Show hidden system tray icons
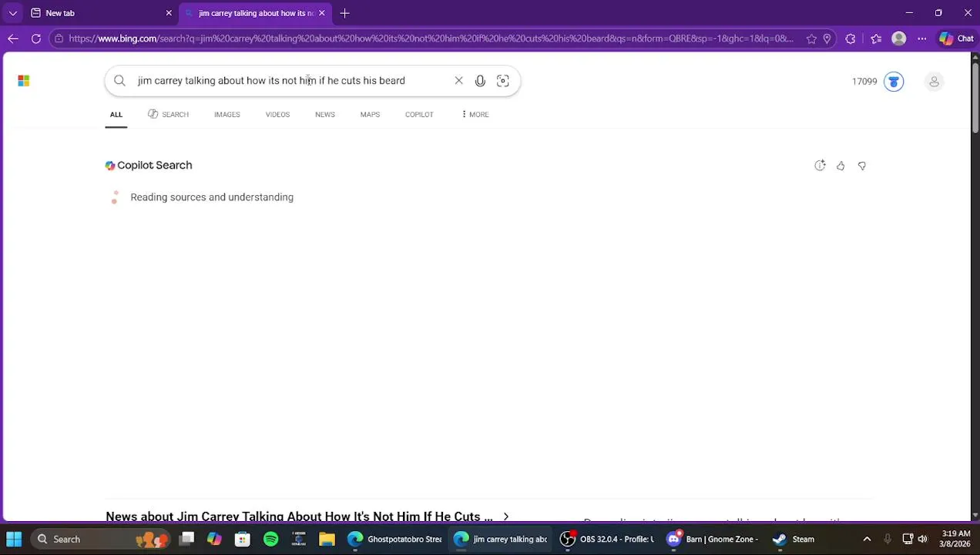 [867, 540]
